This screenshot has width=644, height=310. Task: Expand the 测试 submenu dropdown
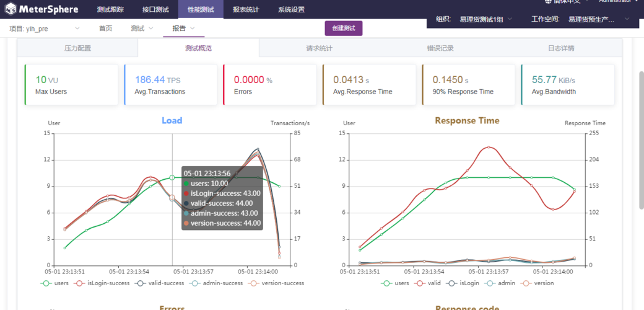pos(142,29)
